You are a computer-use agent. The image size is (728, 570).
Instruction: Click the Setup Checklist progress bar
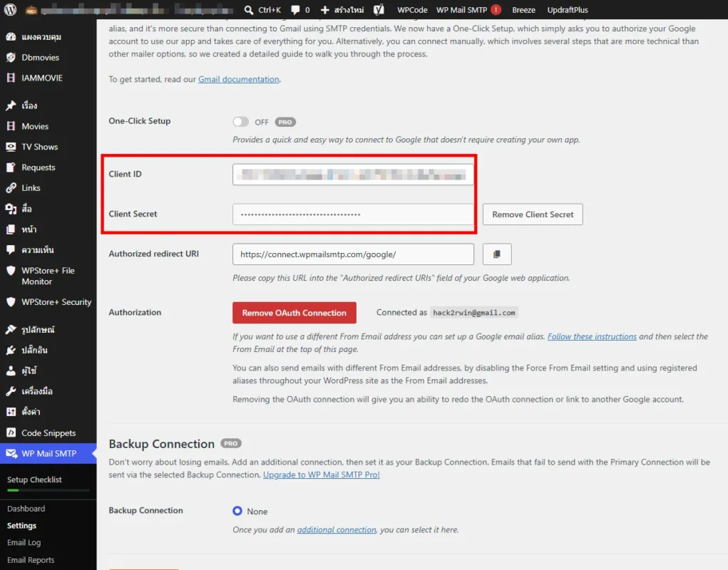coord(48,490)
